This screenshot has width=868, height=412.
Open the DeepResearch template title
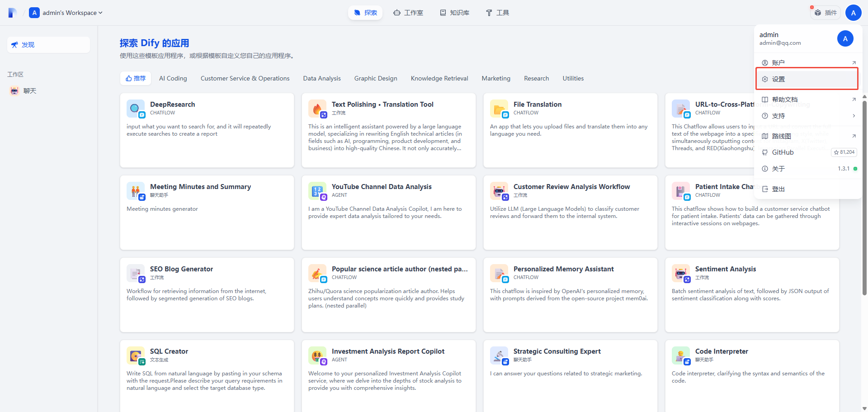coord(173,104)
